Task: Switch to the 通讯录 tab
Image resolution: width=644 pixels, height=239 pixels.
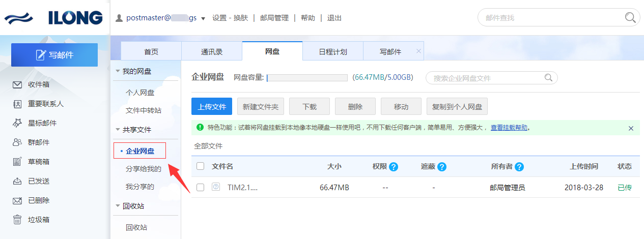Action: click(x=212, y=51)
